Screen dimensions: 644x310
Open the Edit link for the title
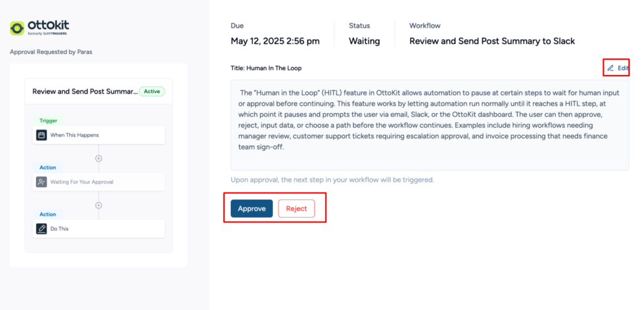click(x=623, y=68)
